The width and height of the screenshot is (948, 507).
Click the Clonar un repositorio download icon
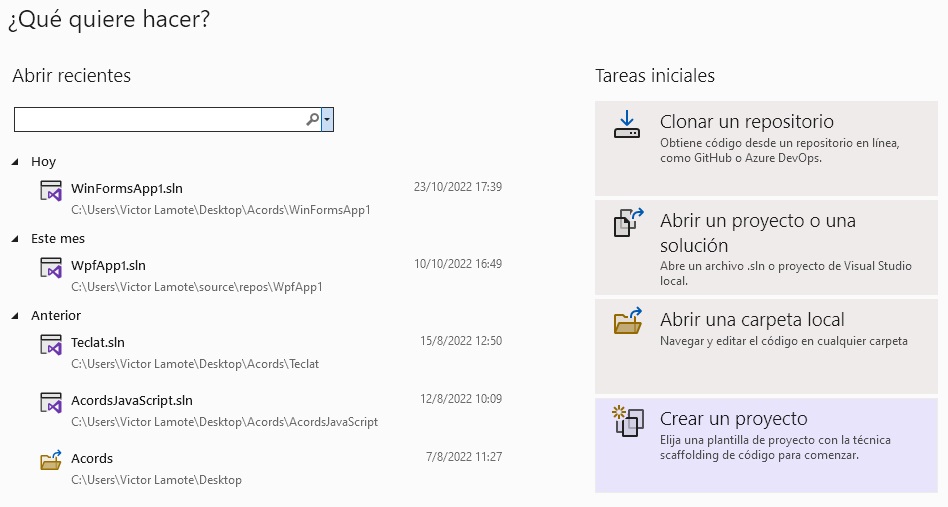pos(627,124)
